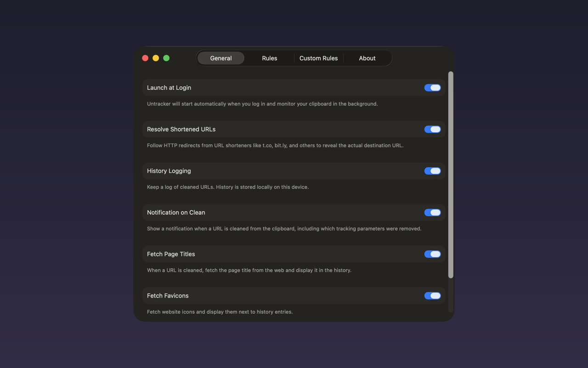Image resolution: width=588 pixels, height=368 pixels.
Task: Toggle the Fetch Favicons setting
Action: pyautogui.click(x=432, y=296)
